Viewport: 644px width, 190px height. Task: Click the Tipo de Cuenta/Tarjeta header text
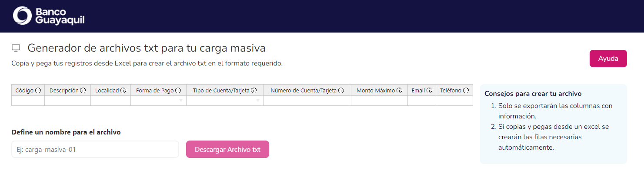[221, 91]
